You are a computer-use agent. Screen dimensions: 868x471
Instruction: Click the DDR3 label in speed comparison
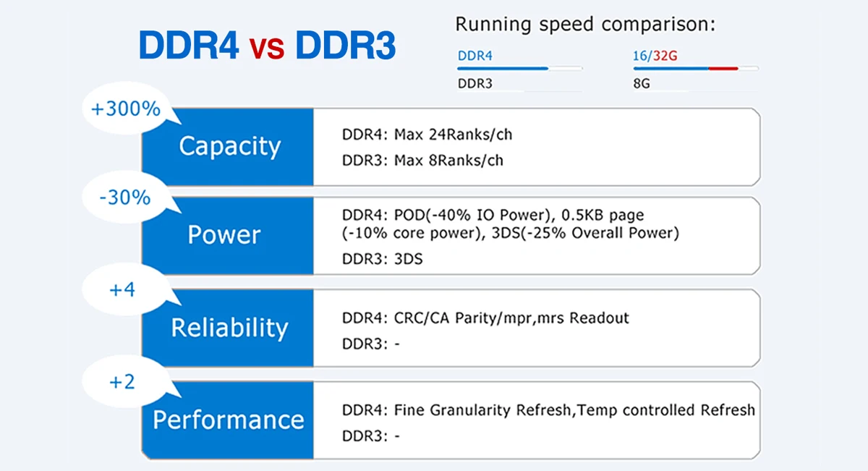(x=475, y=83)
